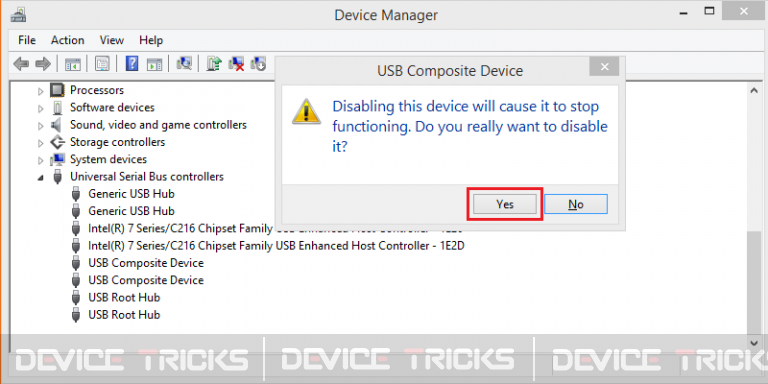Open the View menu
The image size is (768, 384).
pos(112,40)
